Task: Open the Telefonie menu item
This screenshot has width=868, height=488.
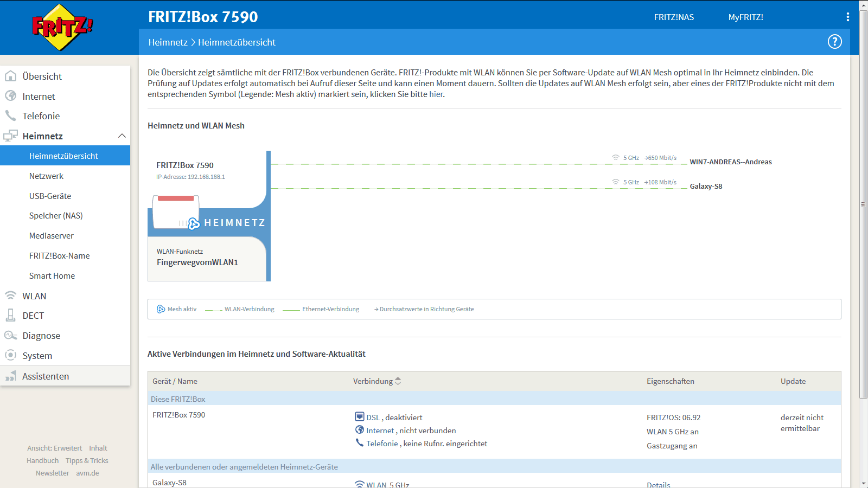Action: [41, 116]
